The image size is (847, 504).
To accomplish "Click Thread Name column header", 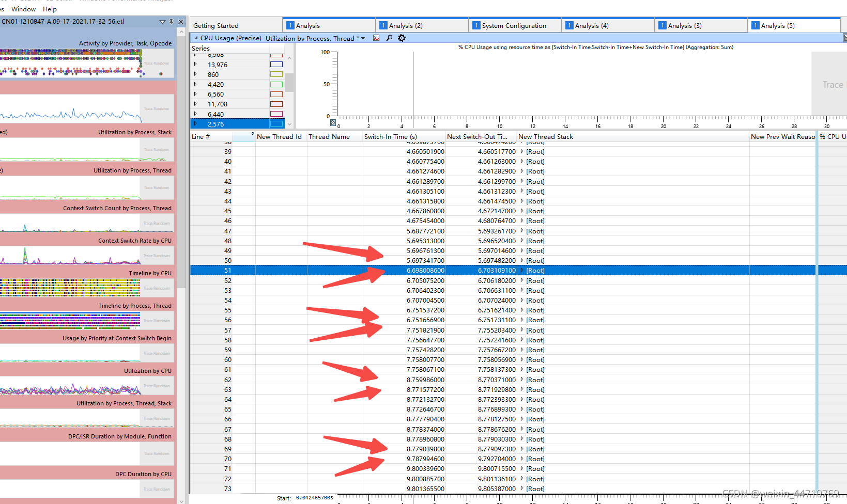I will click(334, 136).
